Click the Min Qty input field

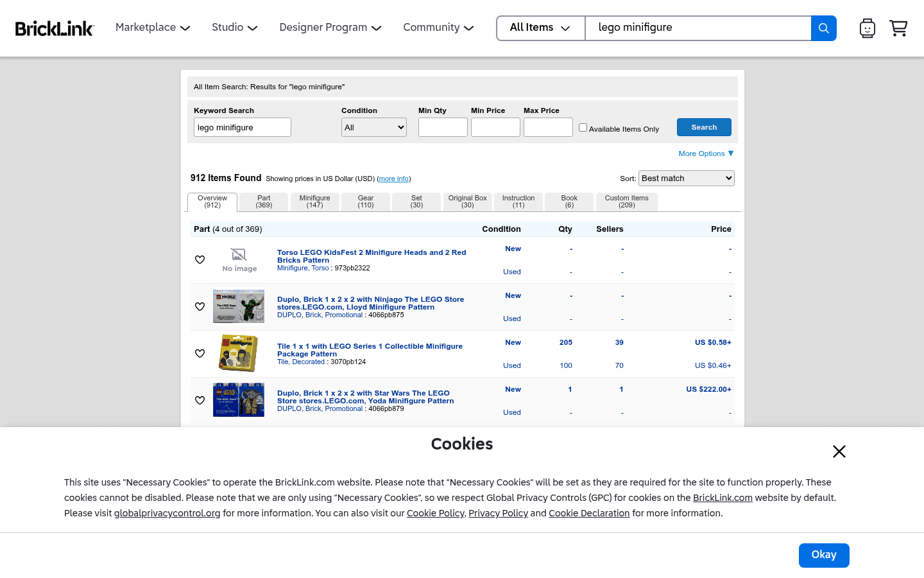pos(443,127)
